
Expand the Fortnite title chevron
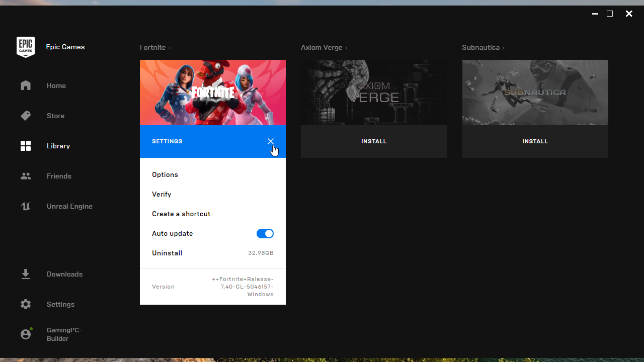click(x=170, y=48)
